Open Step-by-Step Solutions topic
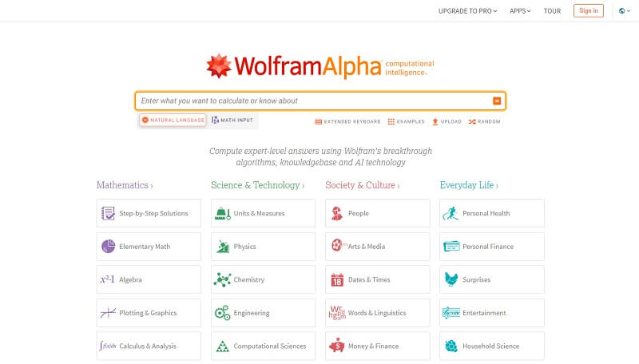This screenshot has width=639, height=364. point(149,213)
